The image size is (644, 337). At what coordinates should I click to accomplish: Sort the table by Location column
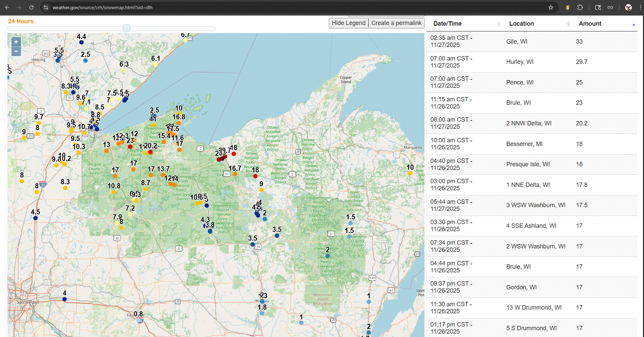521,24
